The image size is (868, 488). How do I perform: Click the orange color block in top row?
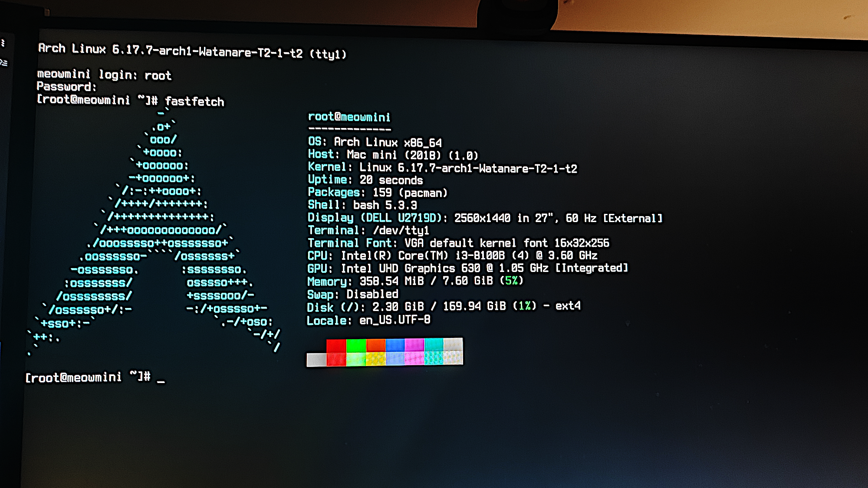point(376,345)
